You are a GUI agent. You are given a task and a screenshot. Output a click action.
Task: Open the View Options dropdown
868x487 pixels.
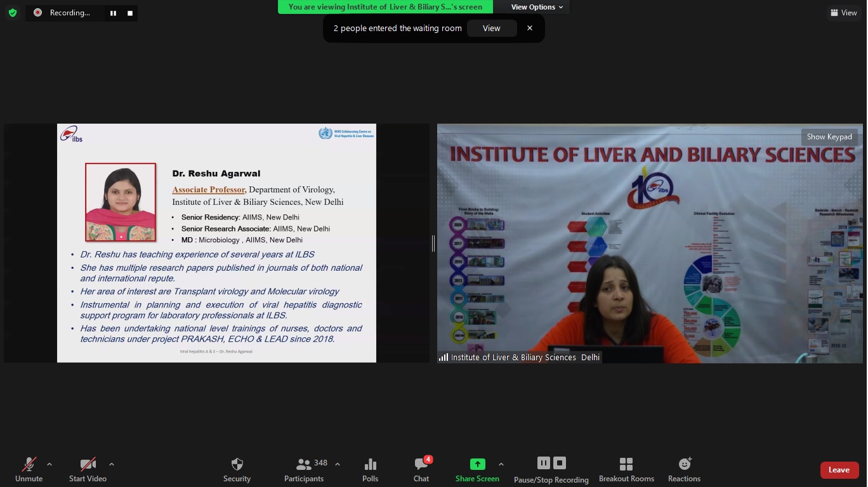[537, 7]
